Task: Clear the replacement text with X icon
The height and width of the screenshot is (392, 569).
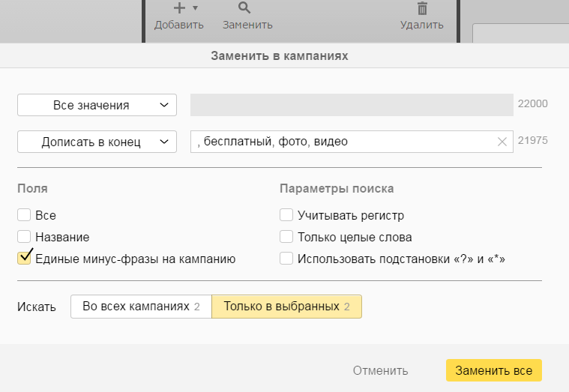Action: 503,142
